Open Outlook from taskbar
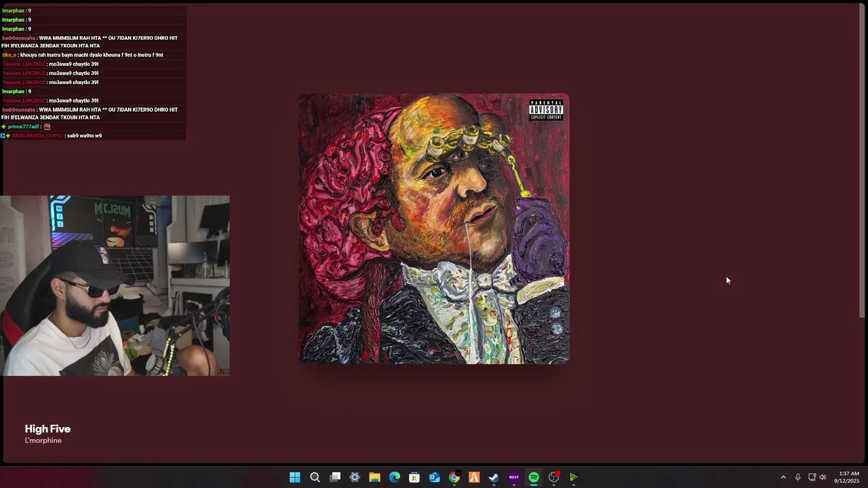Viewport: 868px width, 488px height. (x=434, y=477)
